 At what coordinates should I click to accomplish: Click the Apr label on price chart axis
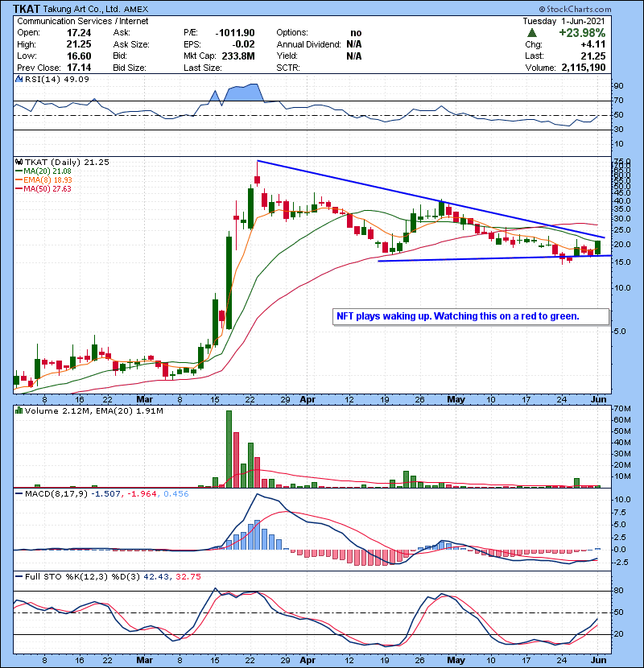pos(308,400)
